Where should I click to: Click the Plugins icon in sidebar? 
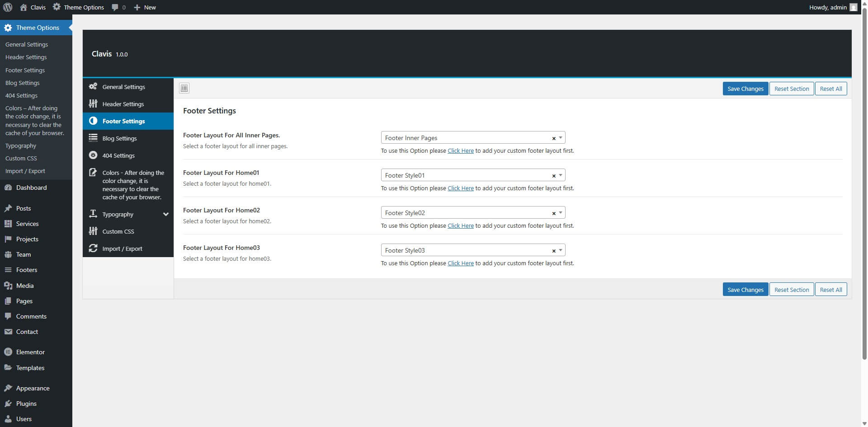8,404
